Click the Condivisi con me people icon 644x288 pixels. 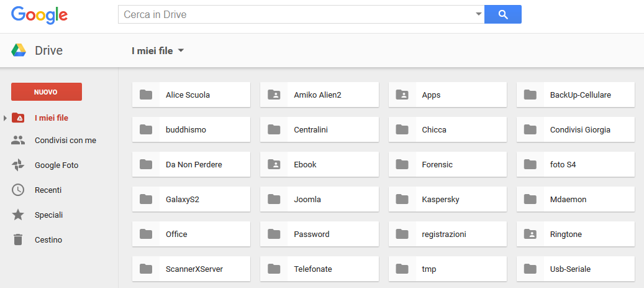click(x=18, y=141)
